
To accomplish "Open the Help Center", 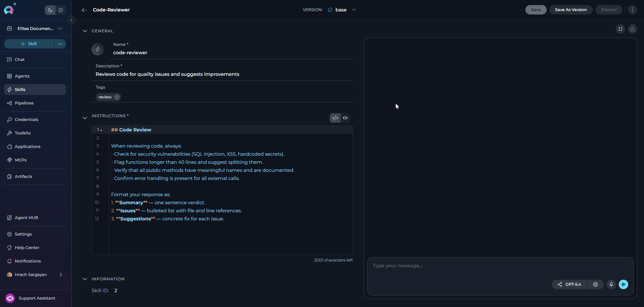I will [x=35, y=248].
